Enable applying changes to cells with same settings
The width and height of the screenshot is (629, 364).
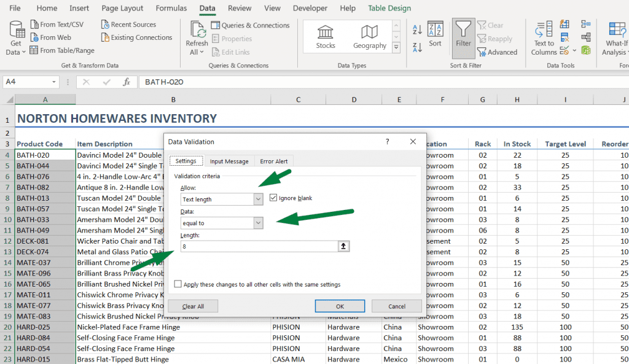pos(178,284)
